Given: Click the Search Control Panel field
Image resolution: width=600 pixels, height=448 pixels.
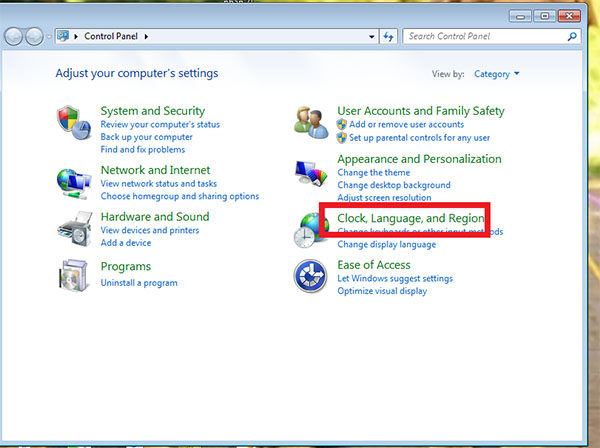Looking at the screenshot, I should [492, 36].
